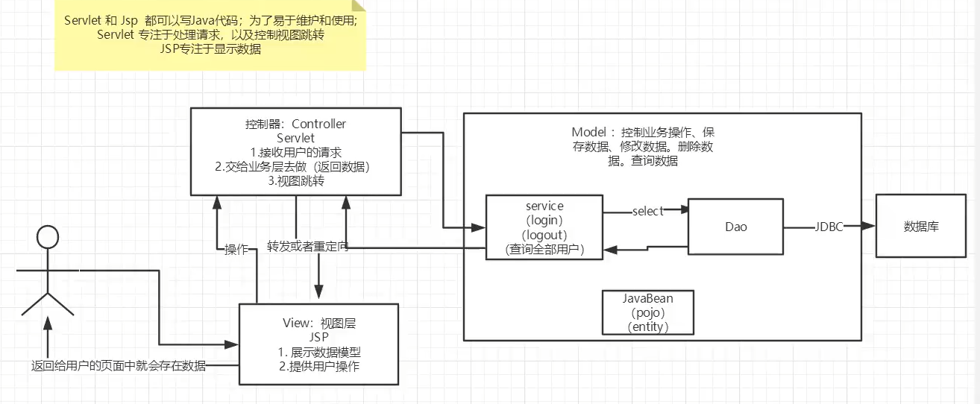Viewport: 980px width, 404px height.
Task: Click '1. 展示数据模型' text in View box
Action: pyautogui.click(x=320, y=352)
